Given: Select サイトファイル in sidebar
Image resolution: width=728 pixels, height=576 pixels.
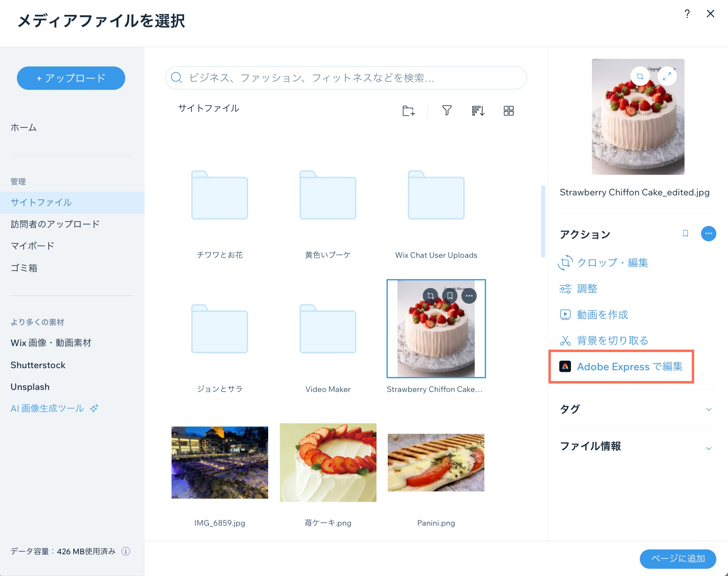Looking at the screenshot, I should pos(72,203).
